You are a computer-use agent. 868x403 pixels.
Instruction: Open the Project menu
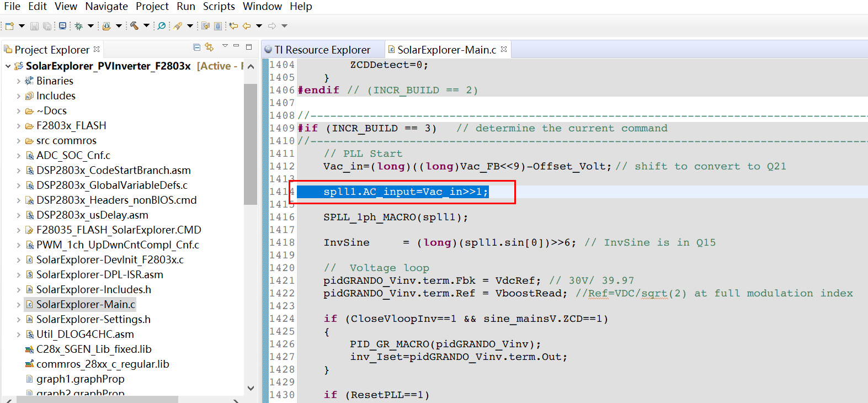(152, 7)
